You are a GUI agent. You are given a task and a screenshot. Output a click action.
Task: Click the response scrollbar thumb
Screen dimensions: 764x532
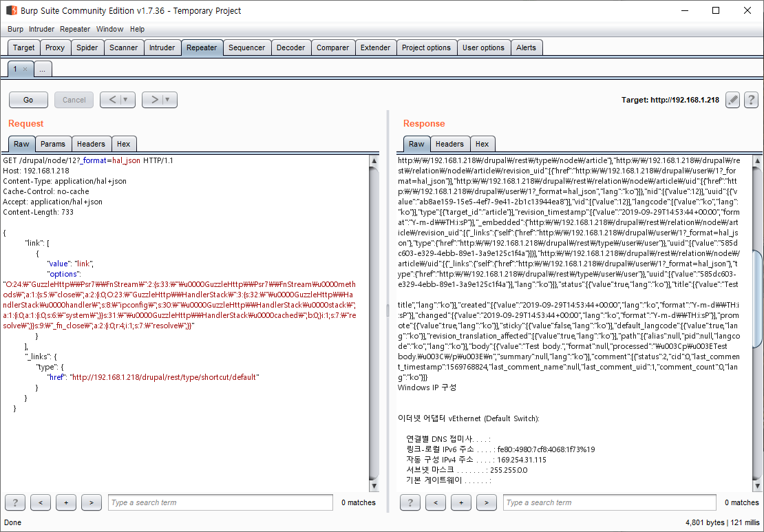point(757,299)
